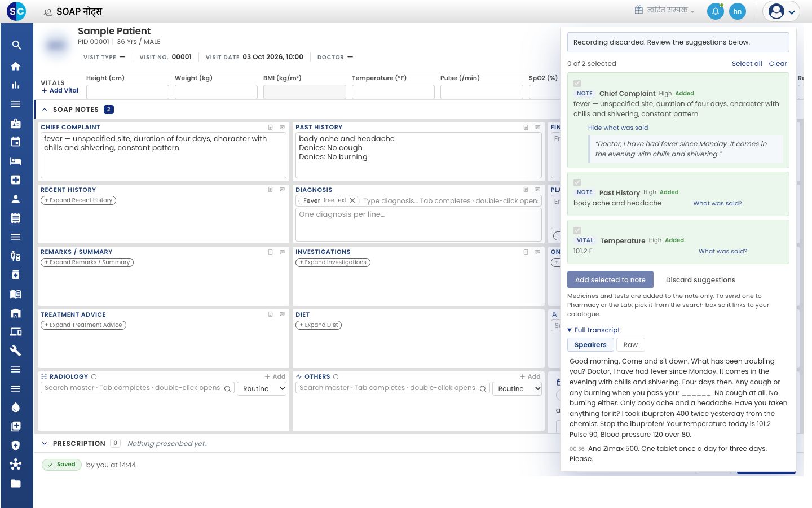Click the Pulse (/min) field

(482, 92)
